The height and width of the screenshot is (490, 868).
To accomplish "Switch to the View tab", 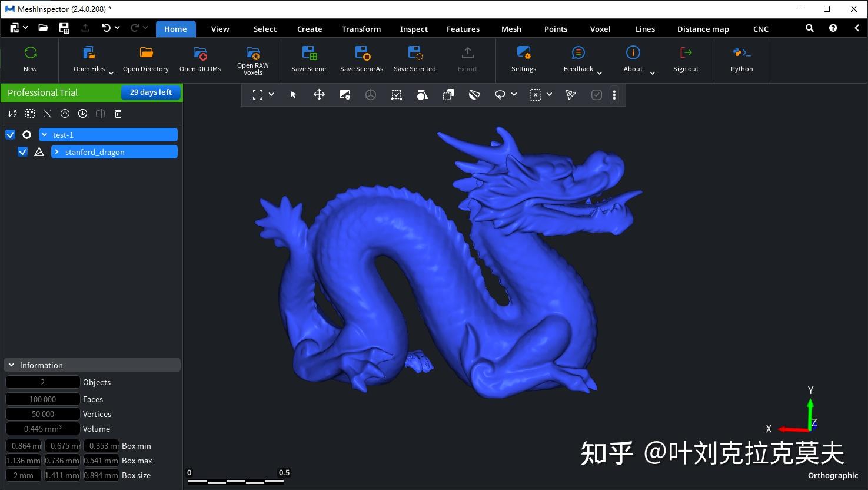I will point(220,29).
